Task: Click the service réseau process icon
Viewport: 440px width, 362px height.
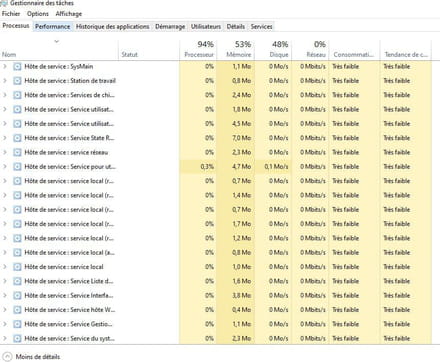Action: tap(17, 152)
